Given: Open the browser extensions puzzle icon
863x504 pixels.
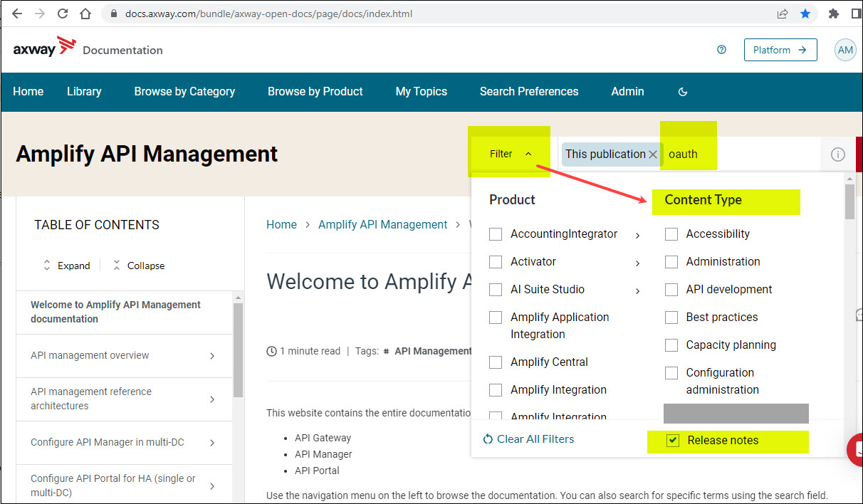Looking at the screenshot, I should click(x=834, y=14).
